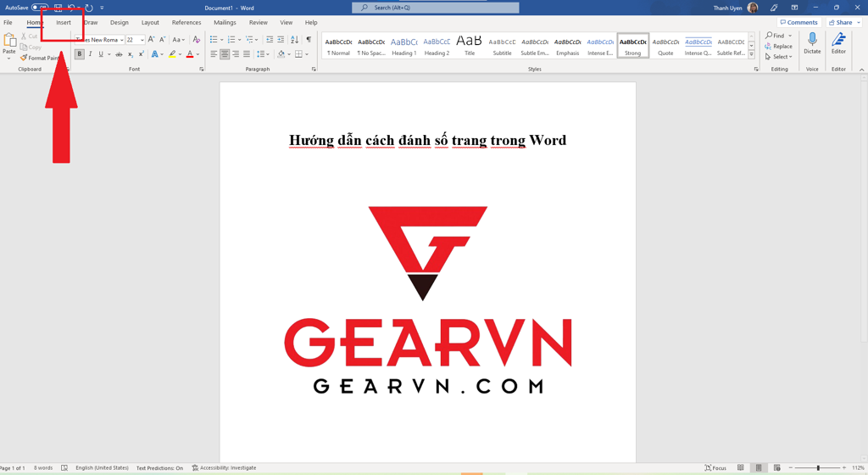Select the Review tab
This screenshot has width=868, height=475.
point(258,23)
